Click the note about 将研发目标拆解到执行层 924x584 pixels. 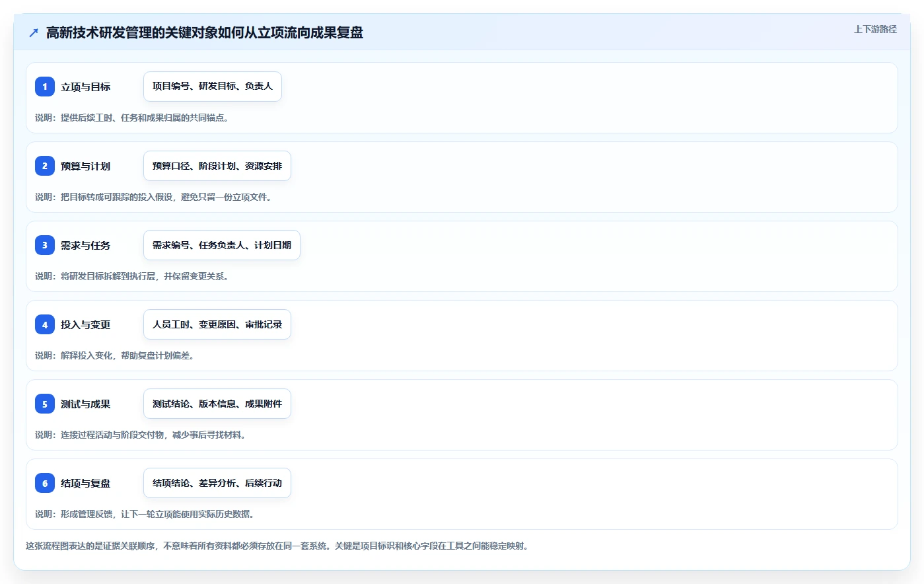[132, 276]
